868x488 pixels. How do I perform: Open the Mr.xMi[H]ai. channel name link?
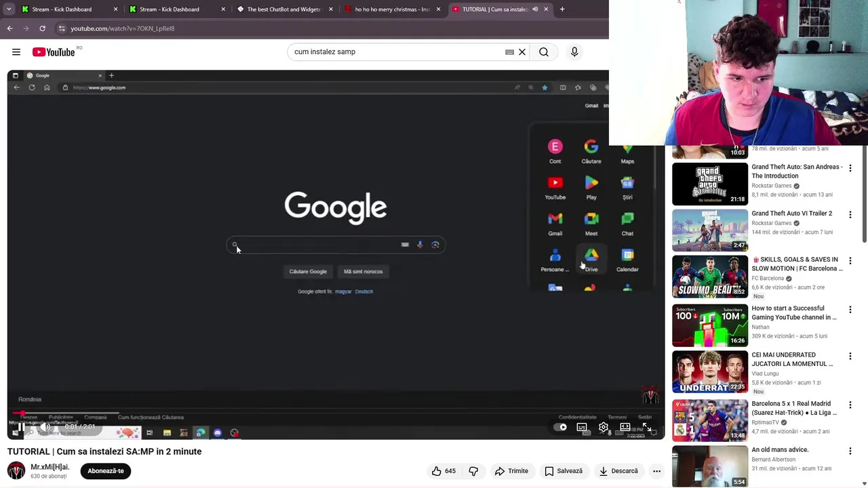50,467
